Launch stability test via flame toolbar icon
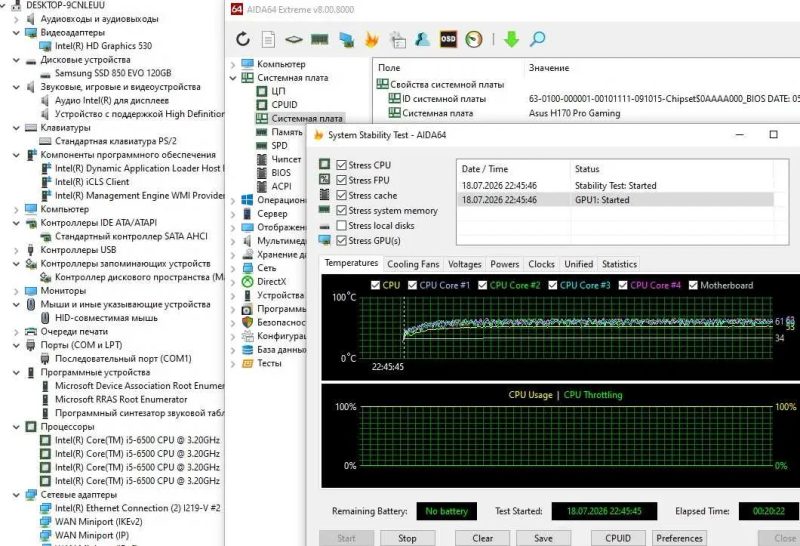This screenshot has height=546, width=800. 371,39
